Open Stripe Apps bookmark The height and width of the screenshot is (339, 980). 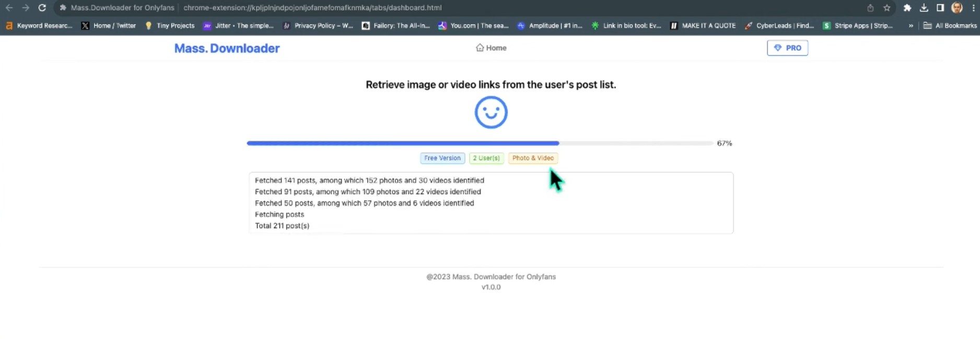pyautogui.click(x=858, y=26)
